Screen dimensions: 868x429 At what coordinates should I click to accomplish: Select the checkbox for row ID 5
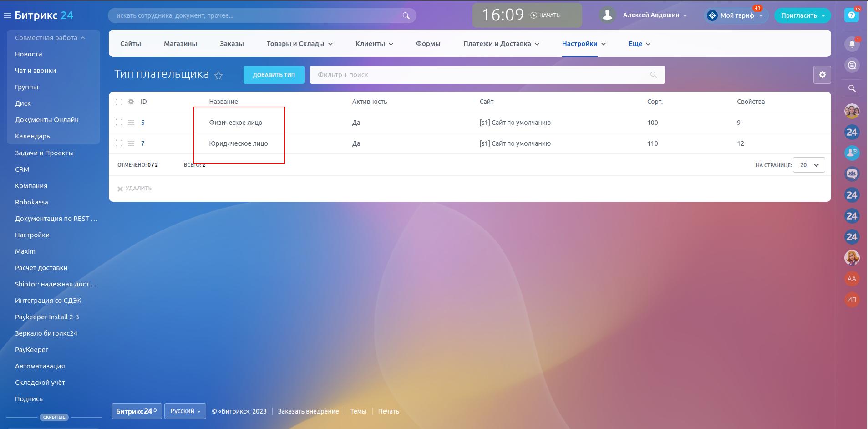[119, 122]
